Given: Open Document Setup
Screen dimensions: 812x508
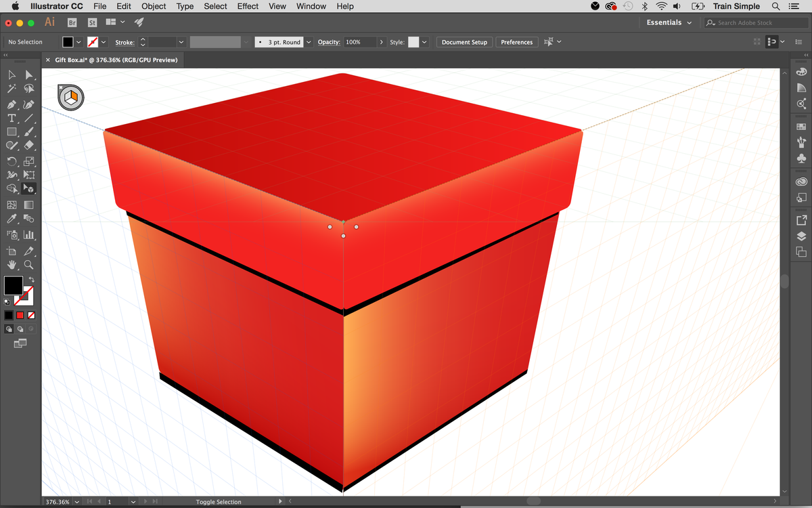Looking at the screenshot, I should click(464, 41).
